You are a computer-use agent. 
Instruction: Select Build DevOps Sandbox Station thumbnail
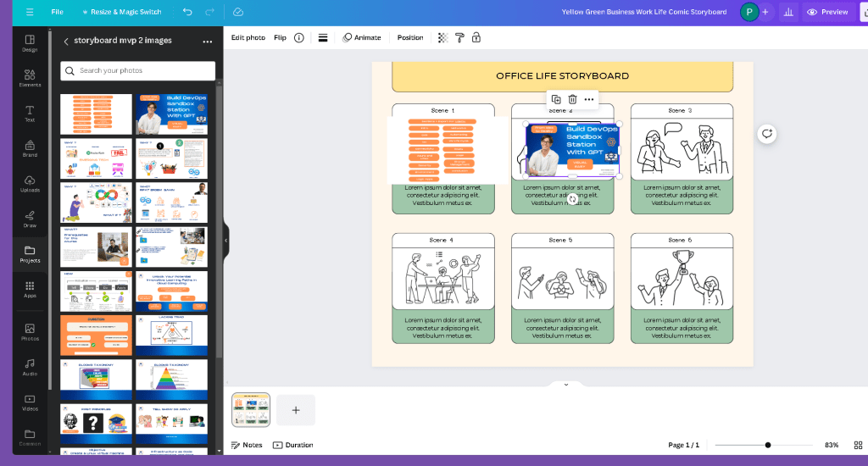coord(171,114)
